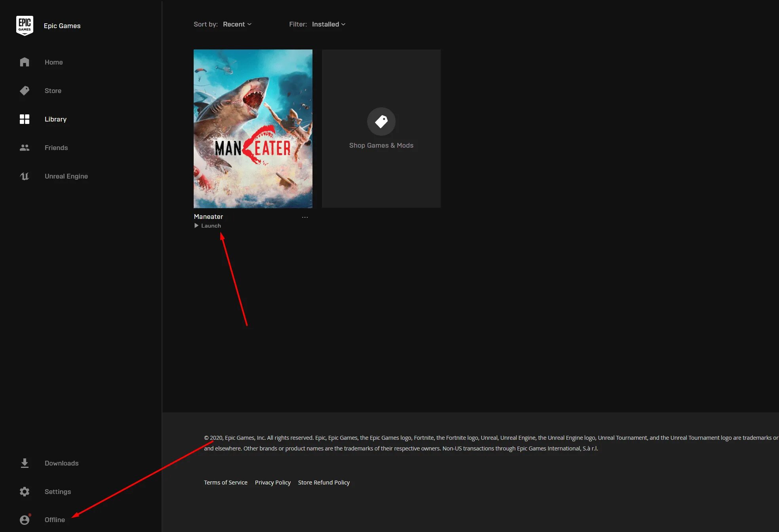This screenshot has height=532, width=779.
Task: Go to the Friends menu label
Action: point(56,148)
